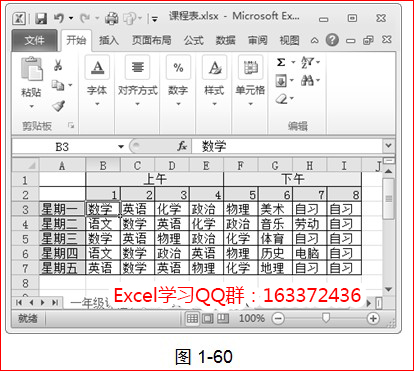Click the Undo icon
This screenshot has height=371, width=414.
click(x=59, y=18)
